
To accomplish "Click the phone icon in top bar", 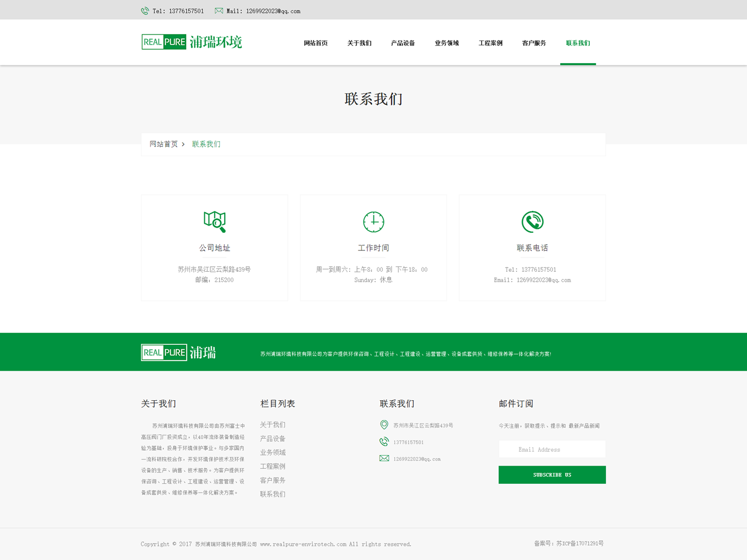I will click(145, 11).
